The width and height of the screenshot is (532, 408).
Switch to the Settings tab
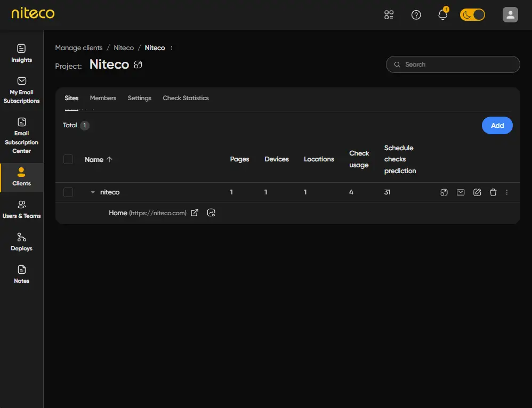point(140,98)
